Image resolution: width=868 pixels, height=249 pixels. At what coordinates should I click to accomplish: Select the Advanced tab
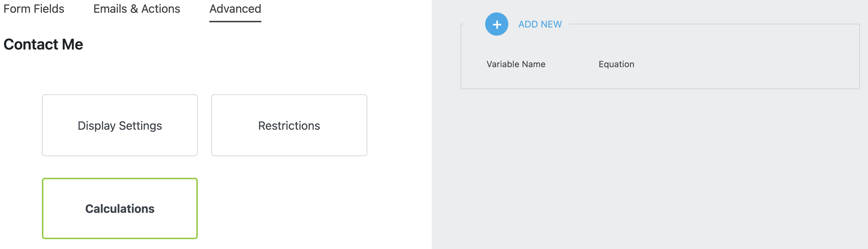pos(235,9)
